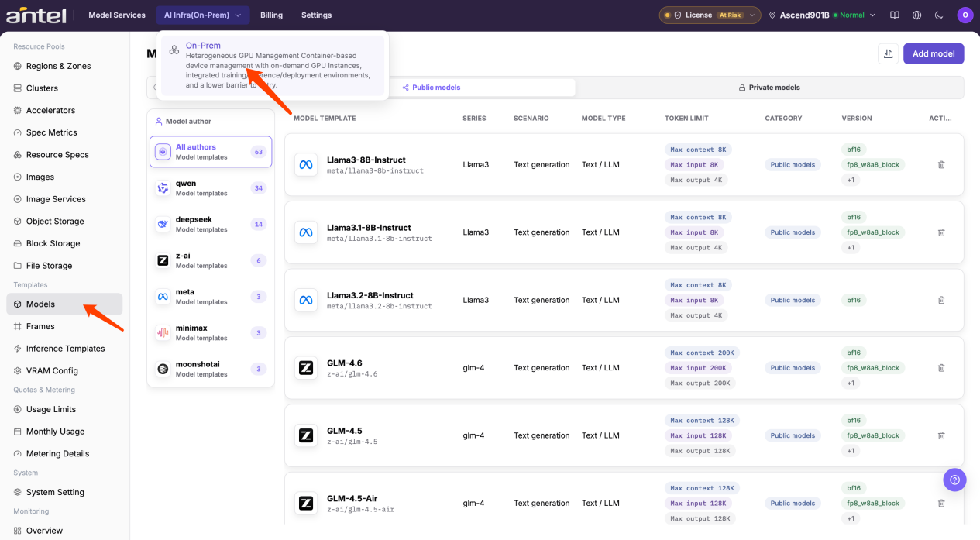Open Clusters in the sidebar
Image resolution: width=980 pixels, height=540 pixels.
pos(64,88)
